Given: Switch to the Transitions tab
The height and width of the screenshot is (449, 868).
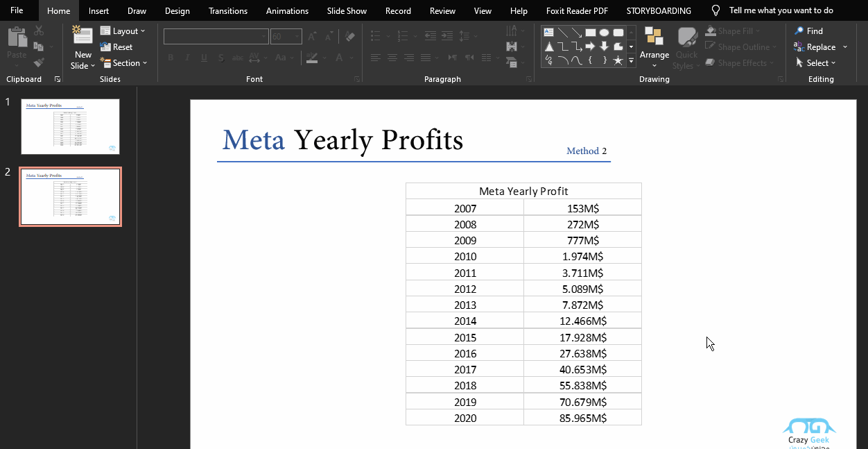Looking at the screenshot, I should [x=228, y=10].
